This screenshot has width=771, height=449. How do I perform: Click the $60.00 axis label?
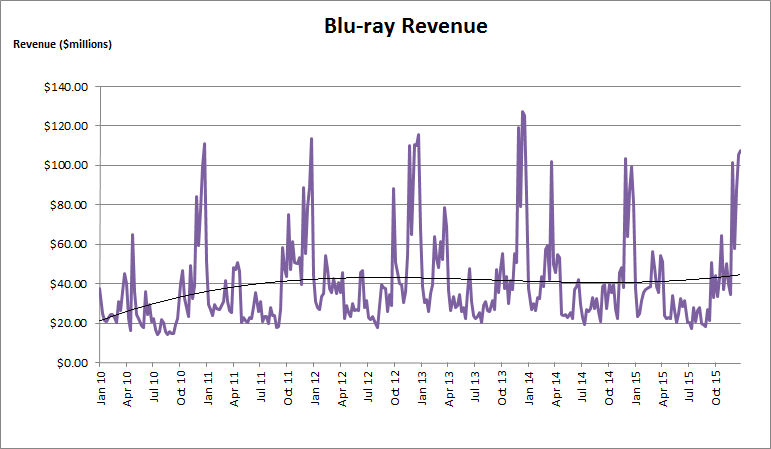[x=68, y=244]
